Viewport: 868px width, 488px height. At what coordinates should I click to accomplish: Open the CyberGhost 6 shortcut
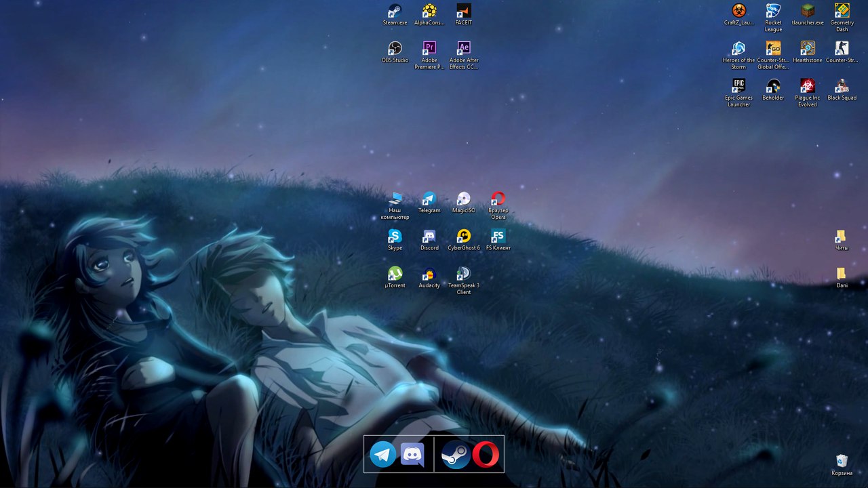tap(464, 240)
